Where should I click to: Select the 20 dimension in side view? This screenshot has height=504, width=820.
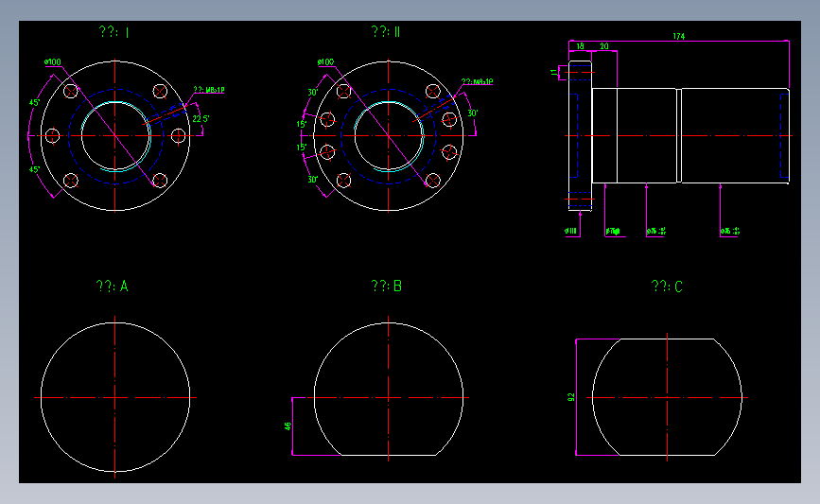point(604,46)
